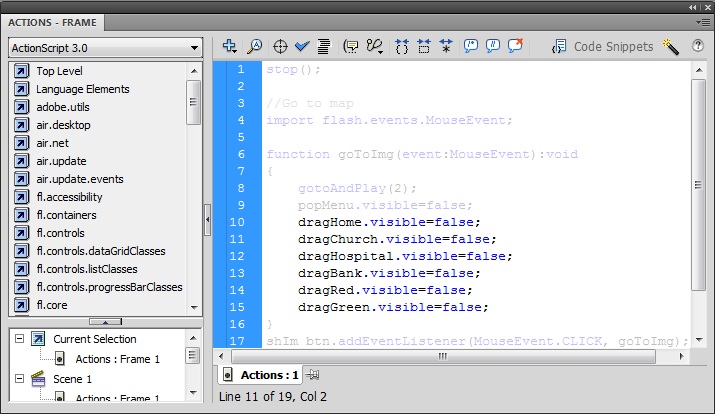715x414 pixels.
Task: Click the horizontal splitter arrow below the toolbox list
Action: pos(105,322)
